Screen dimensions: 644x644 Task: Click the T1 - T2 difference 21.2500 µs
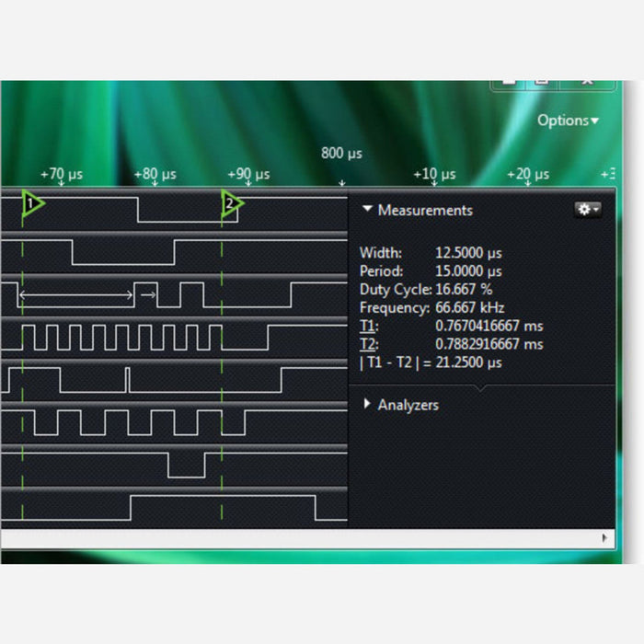click(x=468, y=362)
